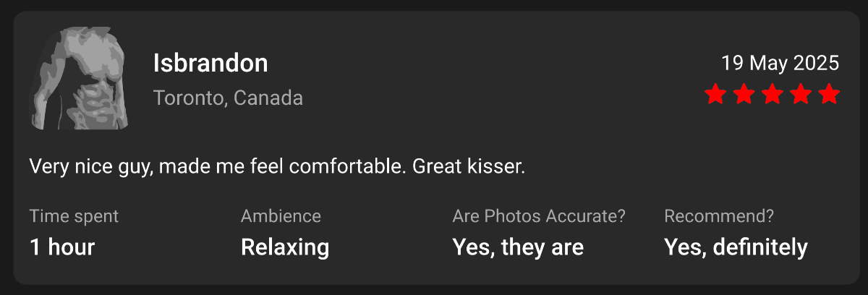Click the phrase "made me feel comfortable"

pyautogui.click(x=282, y=167)
